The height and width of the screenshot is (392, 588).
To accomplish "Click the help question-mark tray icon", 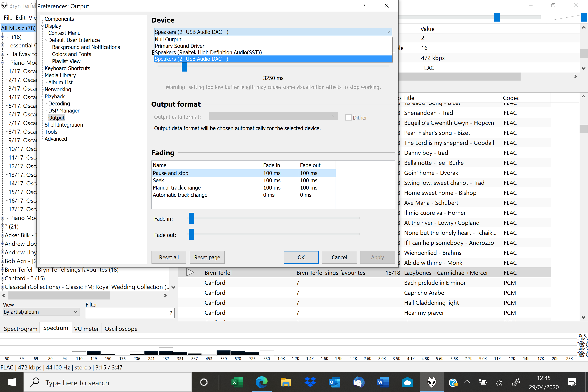I will pos(453,382).
